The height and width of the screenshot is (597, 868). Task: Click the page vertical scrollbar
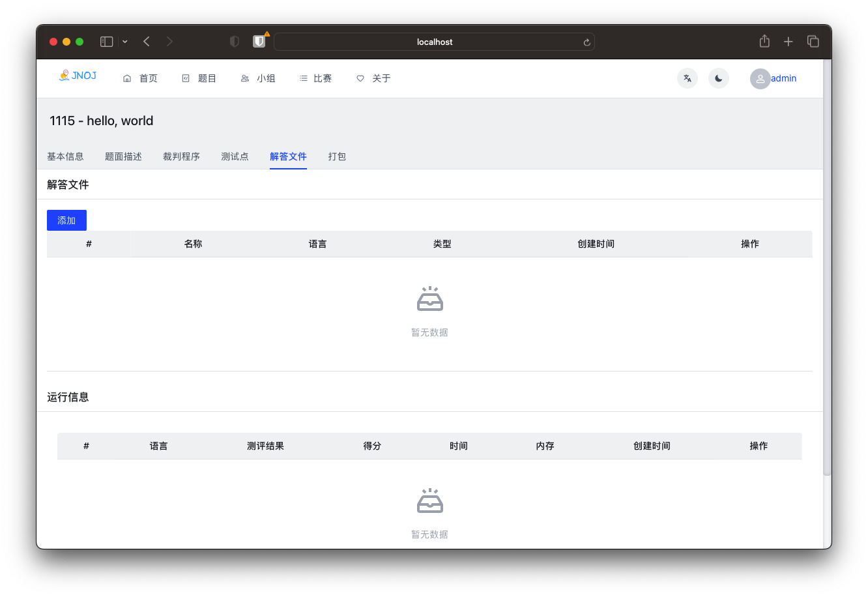point(827,267)
